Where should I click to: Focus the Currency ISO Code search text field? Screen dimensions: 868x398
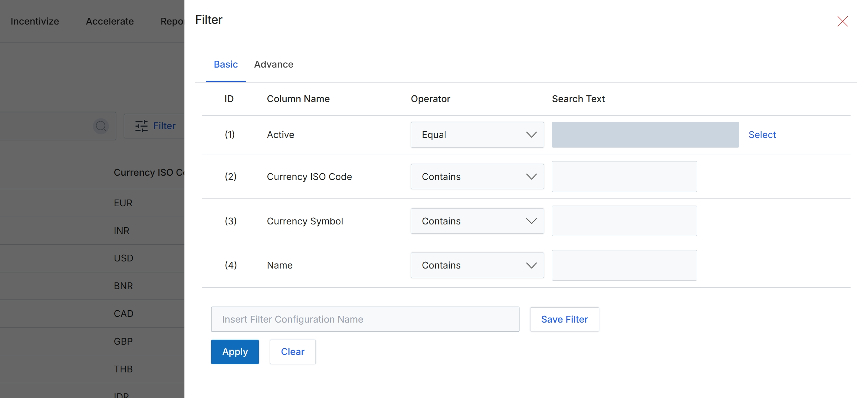624,176
